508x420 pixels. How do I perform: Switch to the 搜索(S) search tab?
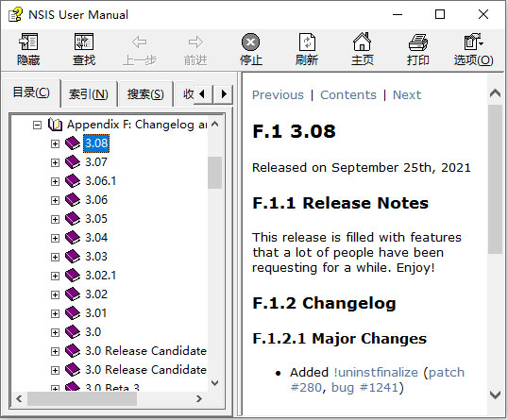pos(145,94)
